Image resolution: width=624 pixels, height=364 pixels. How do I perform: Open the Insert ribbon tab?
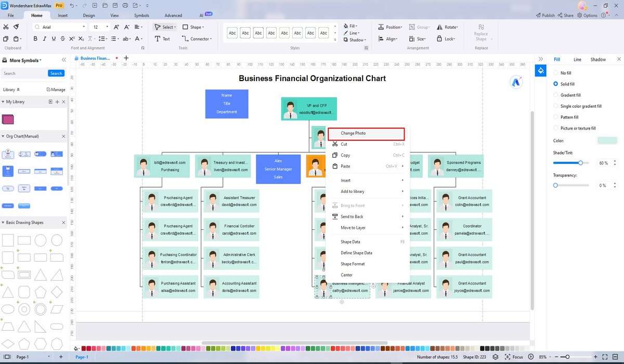(62, 16)
